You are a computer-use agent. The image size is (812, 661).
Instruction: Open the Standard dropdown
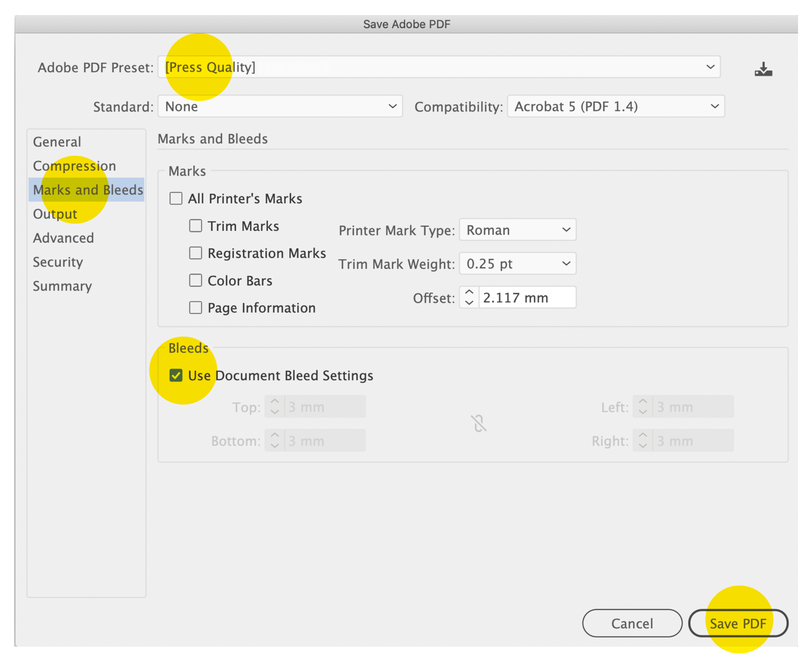coord(280,106)
